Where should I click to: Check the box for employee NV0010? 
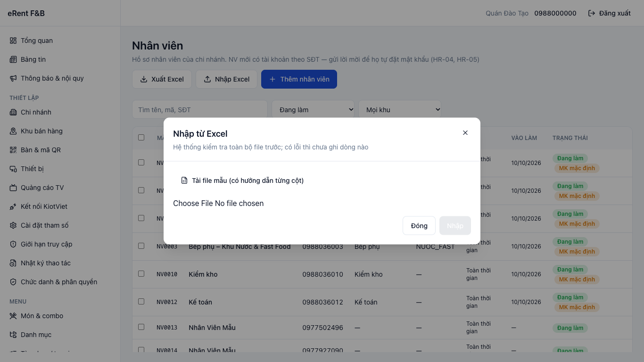[x=141, y=274]
